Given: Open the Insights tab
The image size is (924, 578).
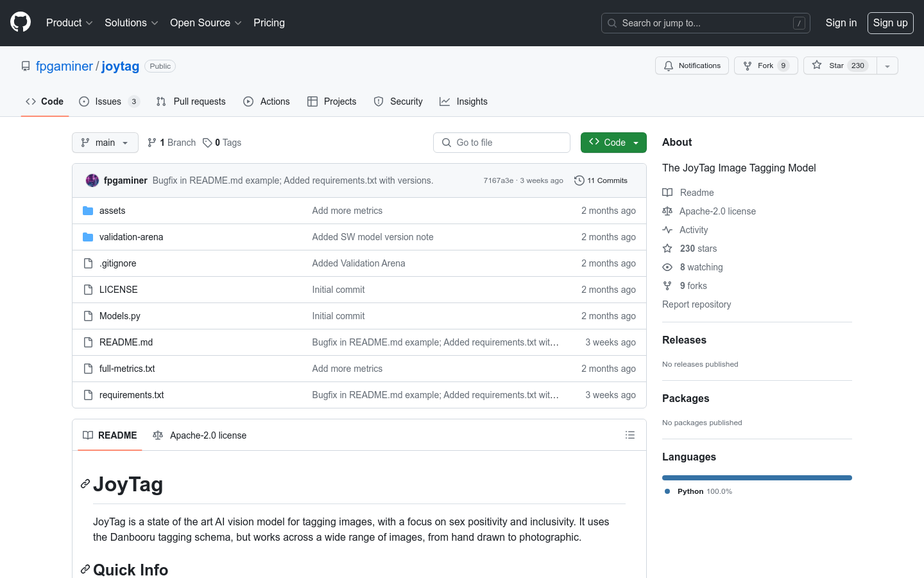Looking at the screenshot, I should point(464,101).
